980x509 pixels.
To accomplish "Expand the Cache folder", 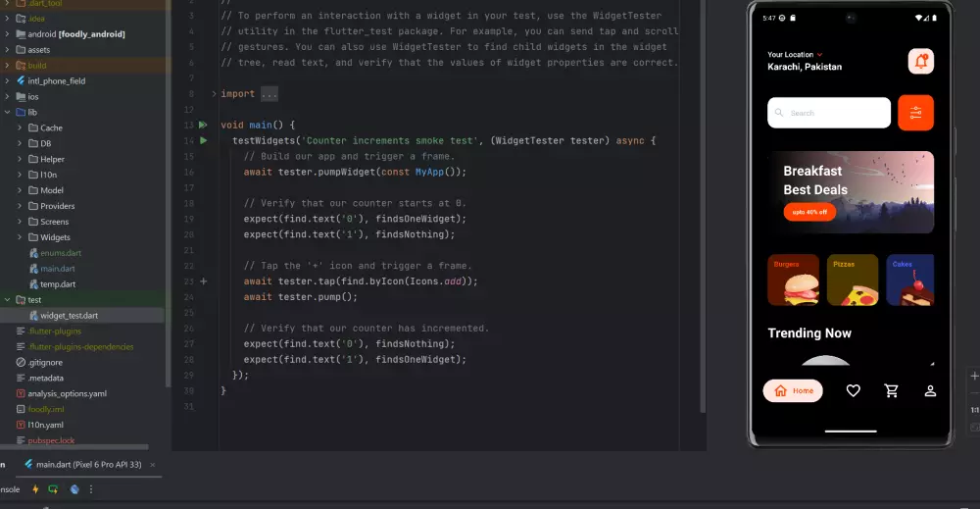I will click(20, 127).
